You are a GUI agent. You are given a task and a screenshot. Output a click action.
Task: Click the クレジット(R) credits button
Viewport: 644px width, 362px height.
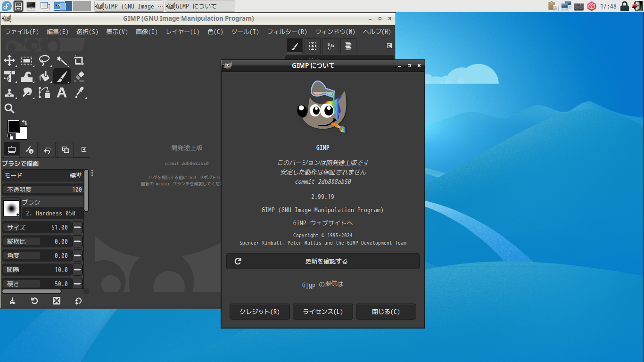pos(260,312)
